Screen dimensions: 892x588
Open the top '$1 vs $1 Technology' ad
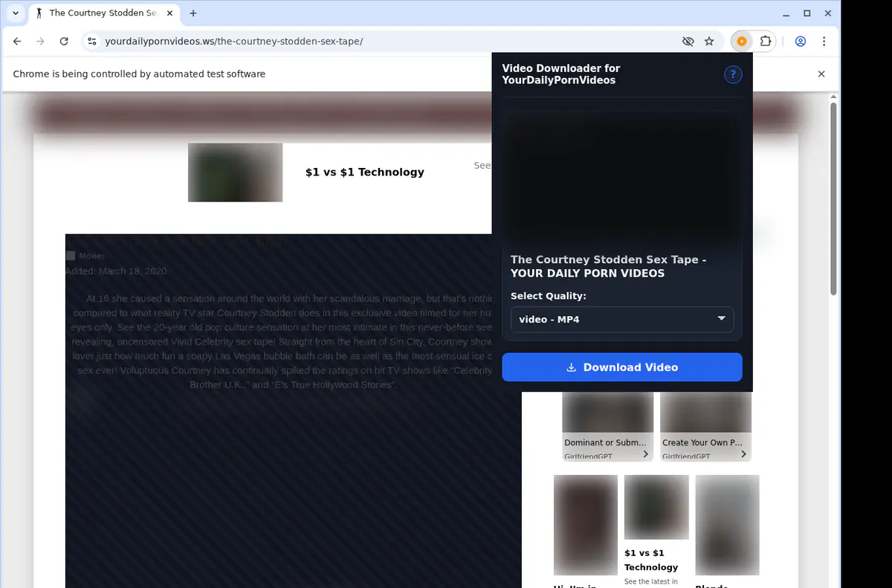click(x=365, y=172)
